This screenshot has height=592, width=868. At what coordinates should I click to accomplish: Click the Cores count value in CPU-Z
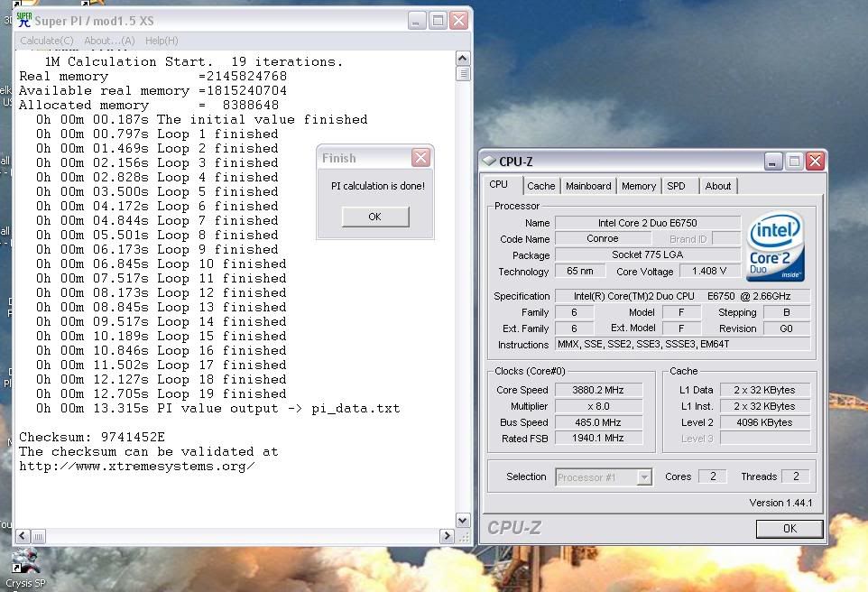point(713,476)
